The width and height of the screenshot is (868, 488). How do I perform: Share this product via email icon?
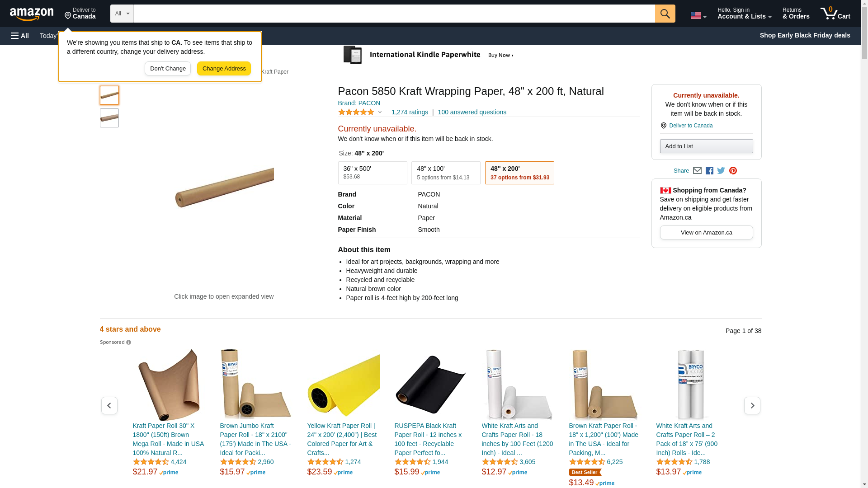[697, 171]
